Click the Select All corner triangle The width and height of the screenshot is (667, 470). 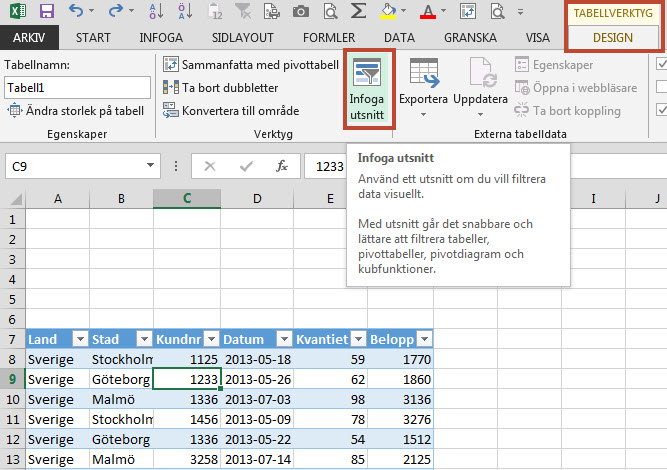16,199
